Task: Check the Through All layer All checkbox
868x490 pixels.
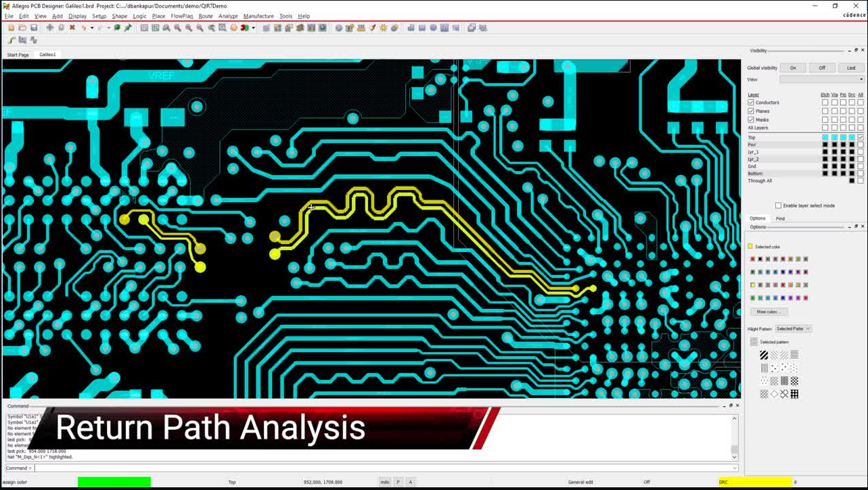Action: [x=861, y=180]
